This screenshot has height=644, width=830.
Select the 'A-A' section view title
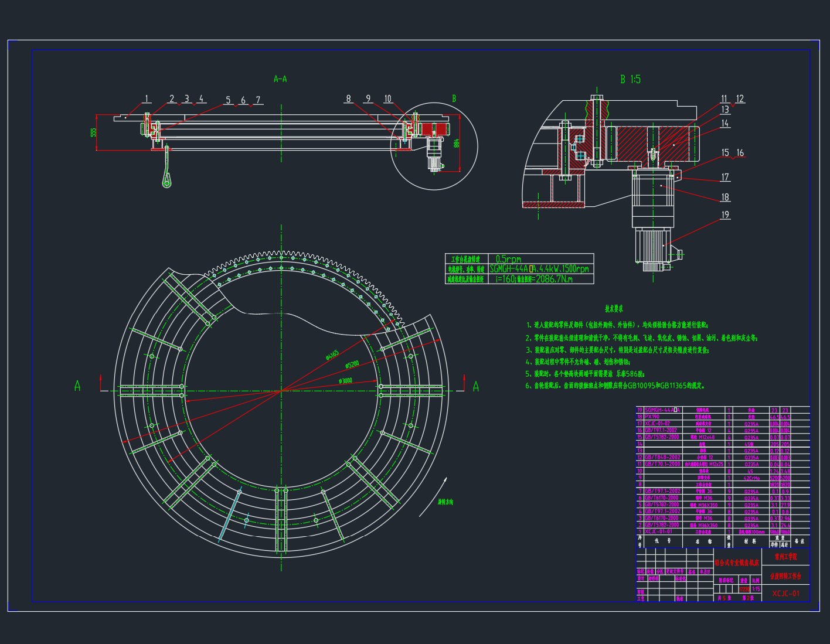(280, 79)
